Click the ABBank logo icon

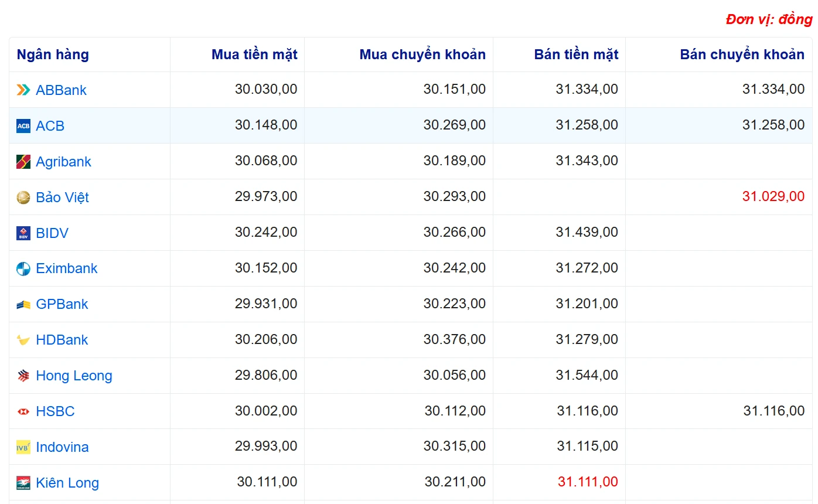pos(23,90)
